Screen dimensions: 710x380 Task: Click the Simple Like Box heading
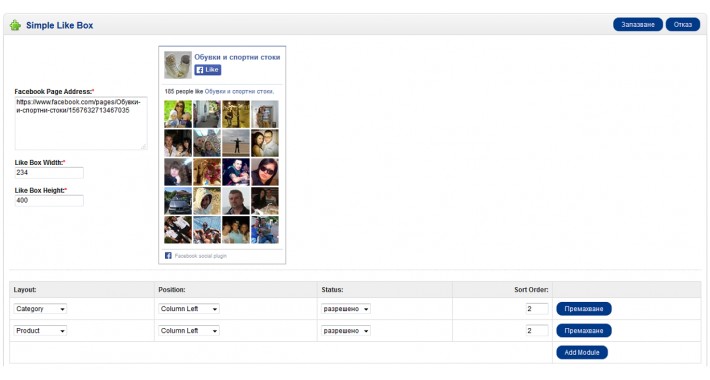59,25
